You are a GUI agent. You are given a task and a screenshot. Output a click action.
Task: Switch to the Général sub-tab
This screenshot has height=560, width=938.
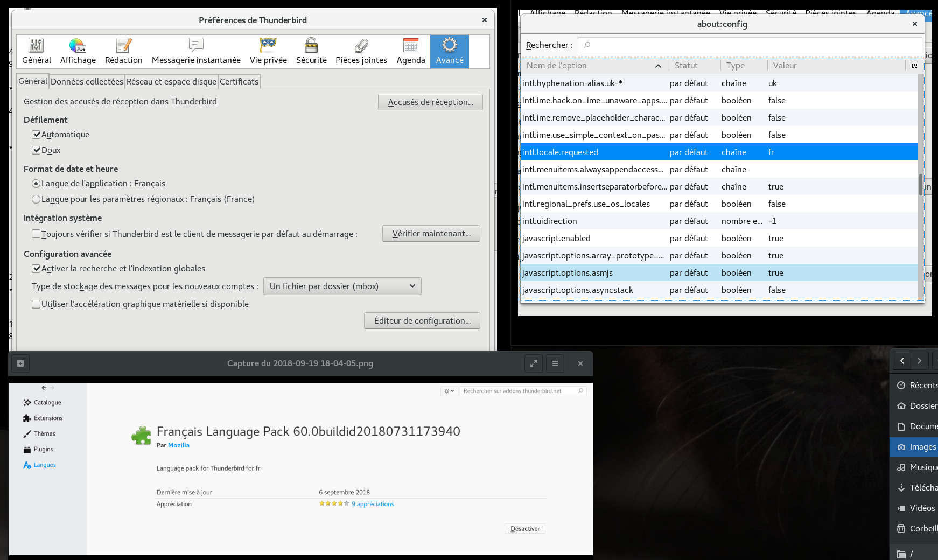(33, 81)
